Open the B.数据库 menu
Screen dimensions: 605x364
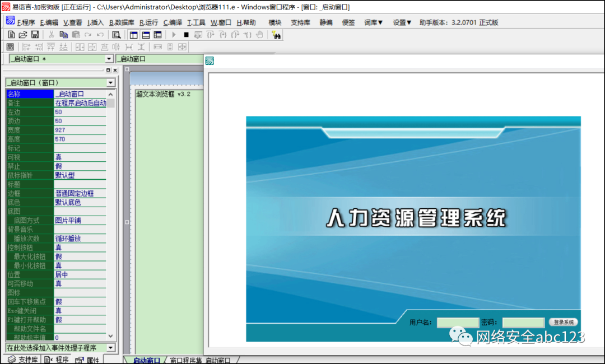point(122,22)
